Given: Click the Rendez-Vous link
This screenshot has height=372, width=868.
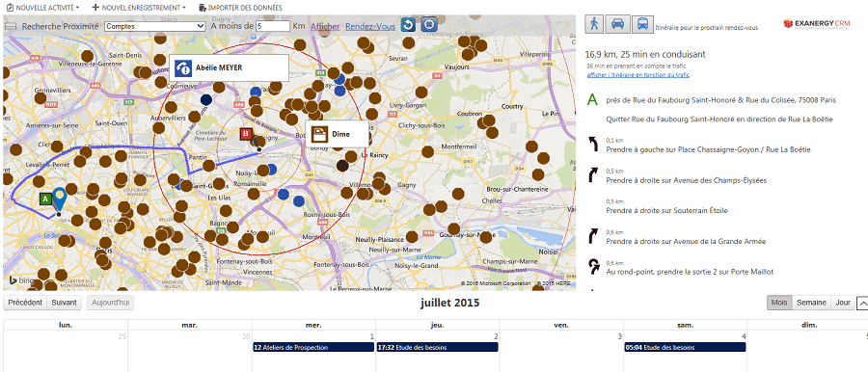Looking at the screenshot, I should click(x=369, y=26).
